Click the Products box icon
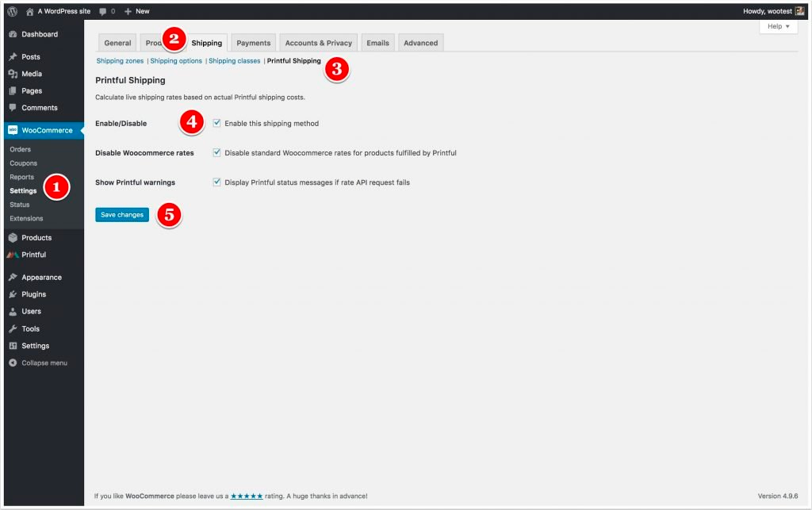The image size is (812, 510). pos(13,238)
